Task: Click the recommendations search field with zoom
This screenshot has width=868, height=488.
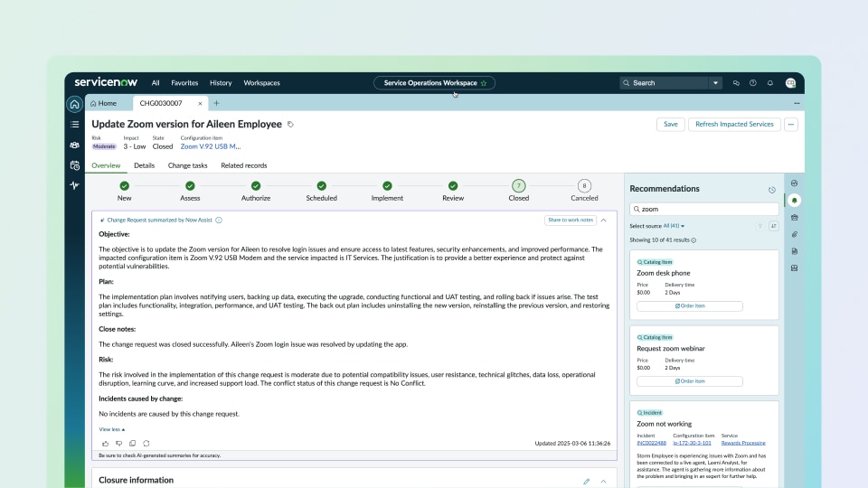Action: 704,209
